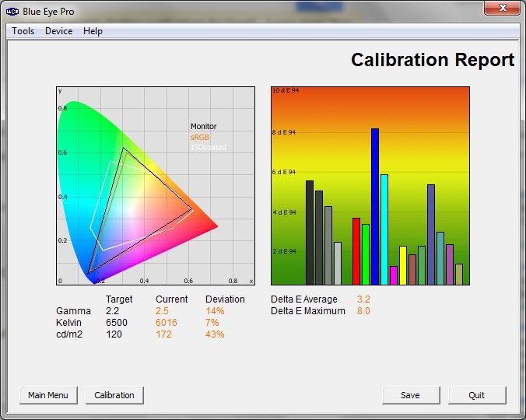Click the cd/m2 target value 120
526x420 pixels.
(114, 334)
